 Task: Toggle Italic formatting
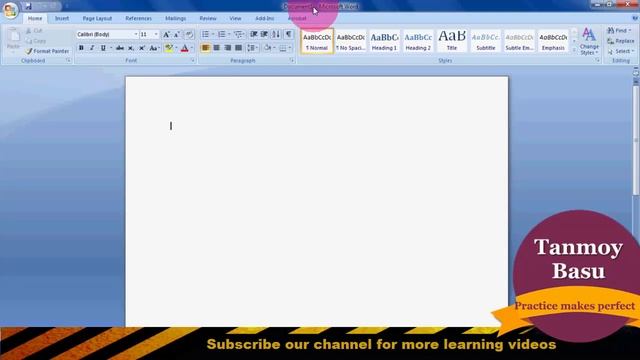[x=92, y=48]
